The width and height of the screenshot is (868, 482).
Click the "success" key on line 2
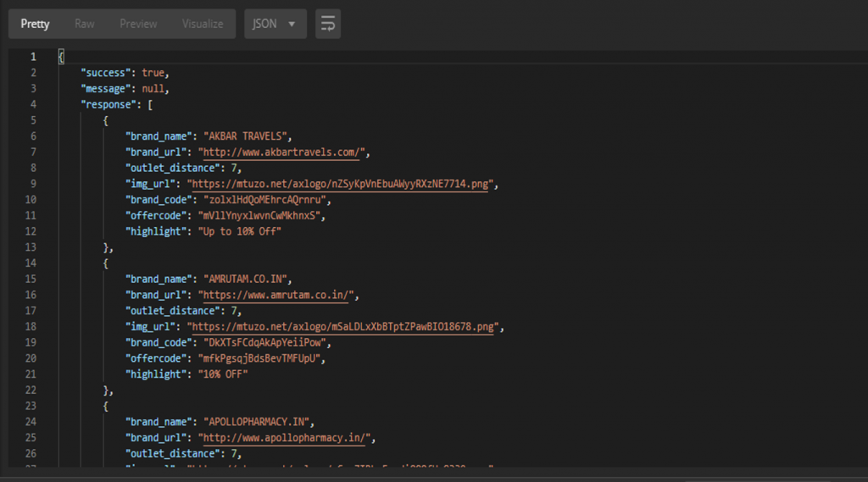coord(106,73)
